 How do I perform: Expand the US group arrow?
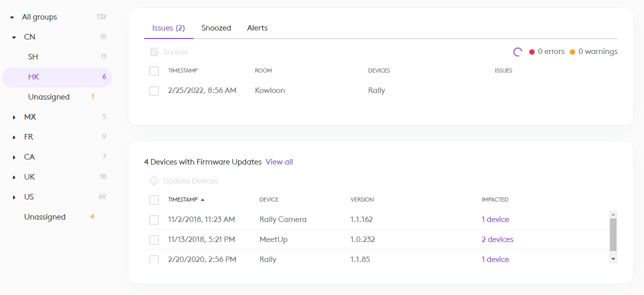click(x=15, y=197)
